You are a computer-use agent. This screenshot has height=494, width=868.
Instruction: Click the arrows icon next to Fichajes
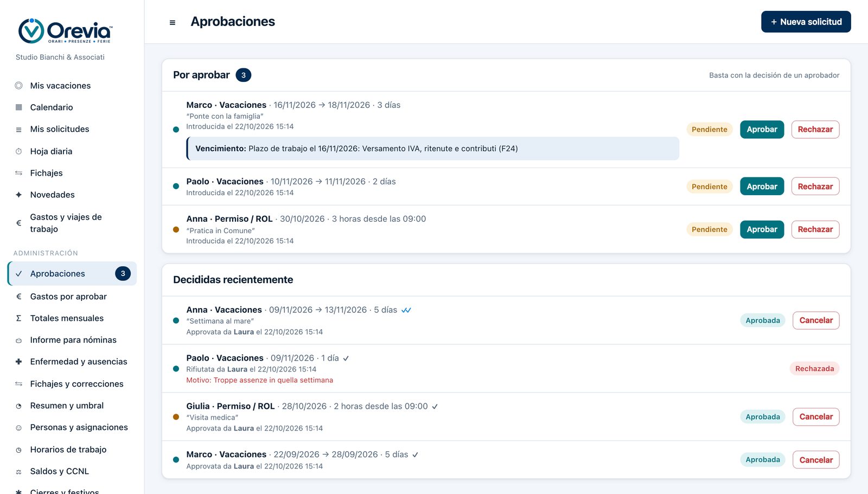pos(19,173)
